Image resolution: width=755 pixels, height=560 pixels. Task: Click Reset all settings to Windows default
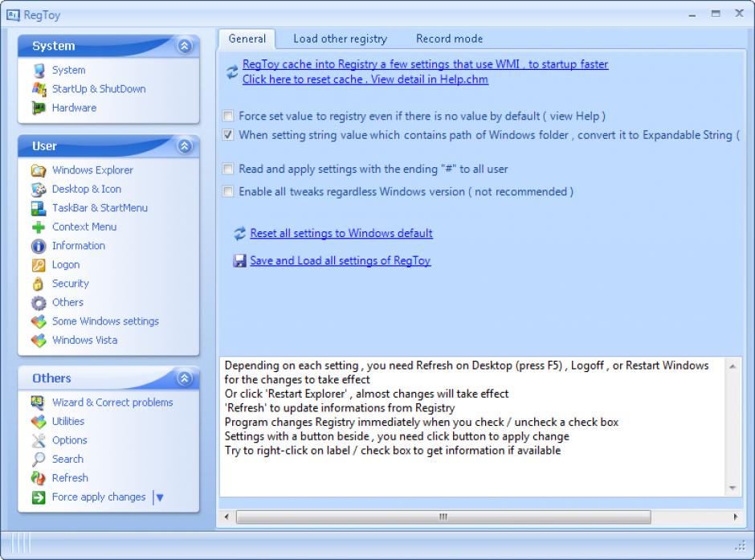coord(341,234)
